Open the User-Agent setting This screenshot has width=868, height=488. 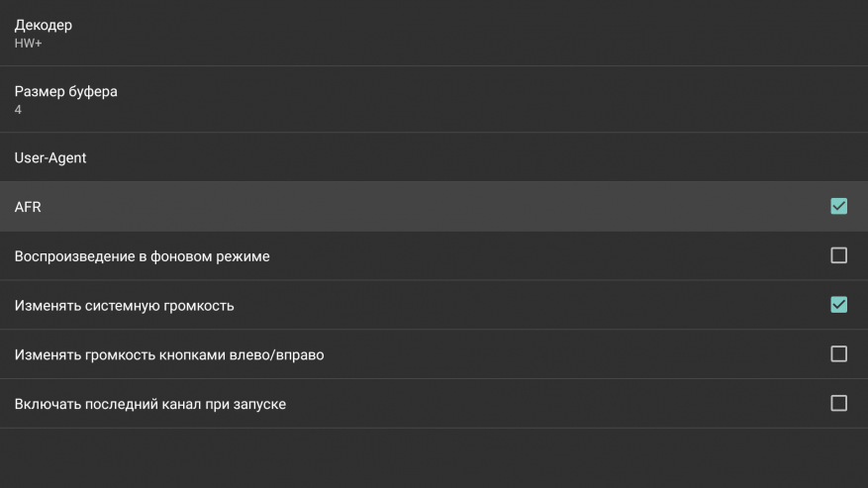click(50, 157)
